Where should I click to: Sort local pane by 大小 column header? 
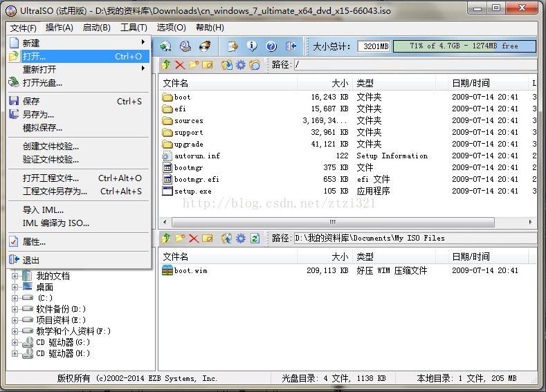tap(324, 256)
